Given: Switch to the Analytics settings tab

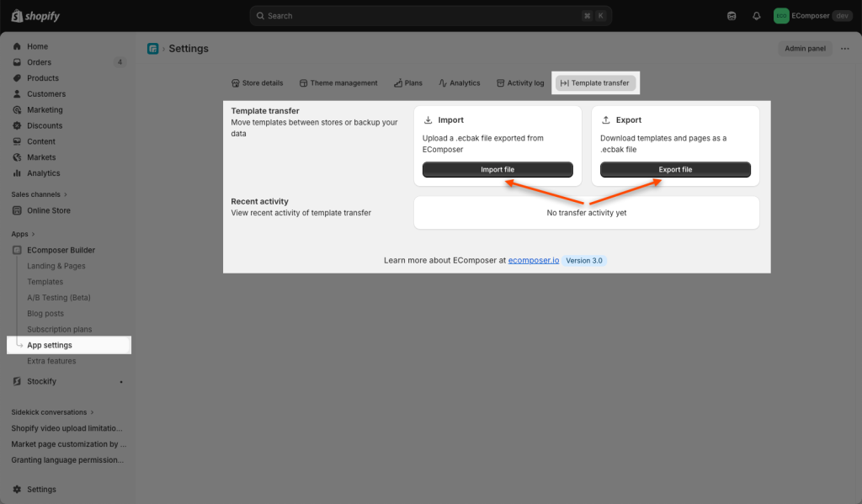Looking at the screenshot, I should [459, 83].
